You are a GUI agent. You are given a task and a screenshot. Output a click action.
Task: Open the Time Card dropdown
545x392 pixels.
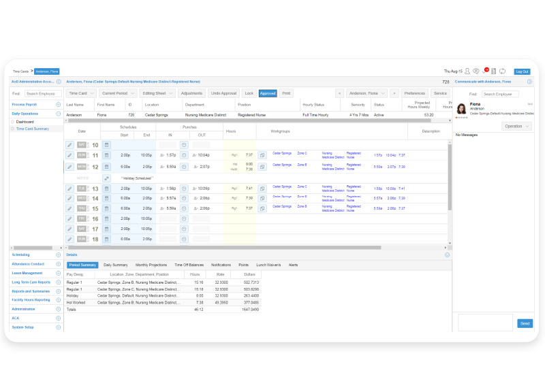(80, 93)
